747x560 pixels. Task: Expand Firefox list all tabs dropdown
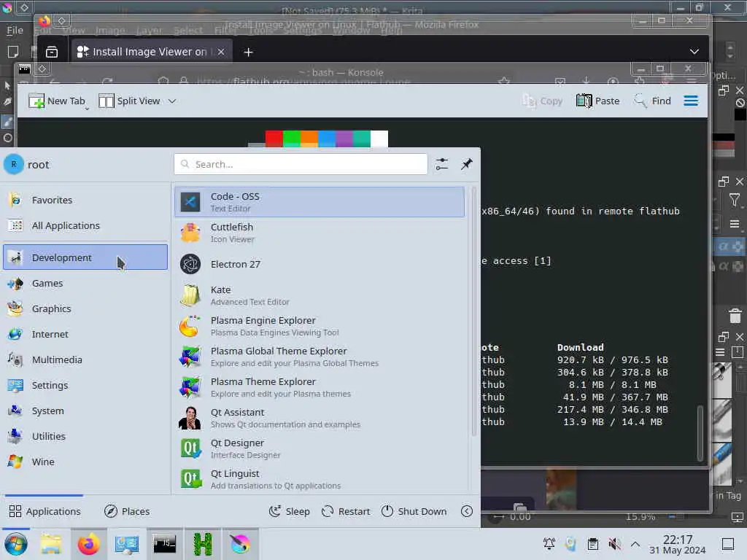pos(694,52)
